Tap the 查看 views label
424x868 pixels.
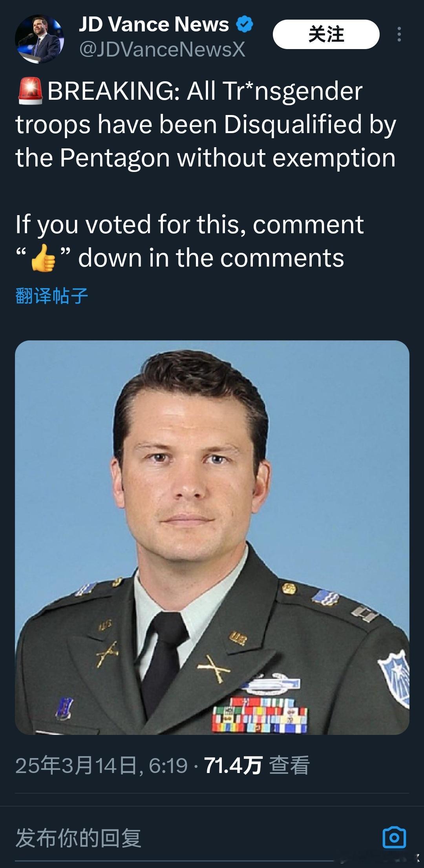(x=290, y=765)
